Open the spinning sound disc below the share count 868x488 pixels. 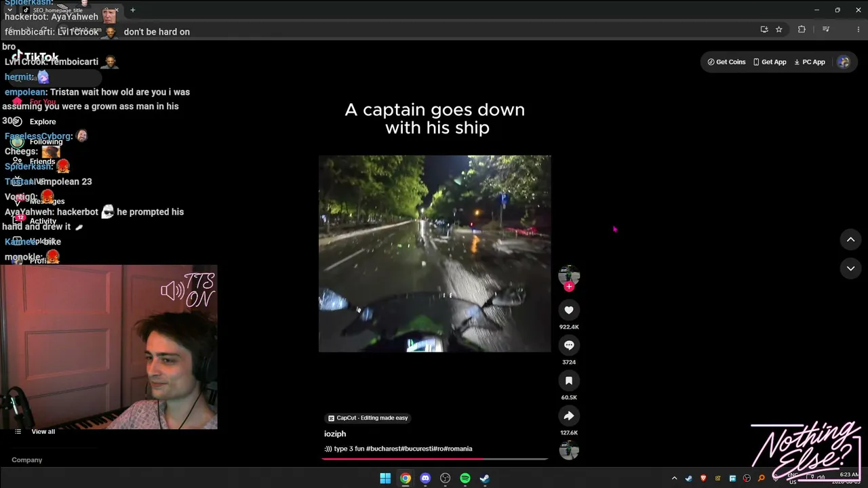tap(569, 450)
